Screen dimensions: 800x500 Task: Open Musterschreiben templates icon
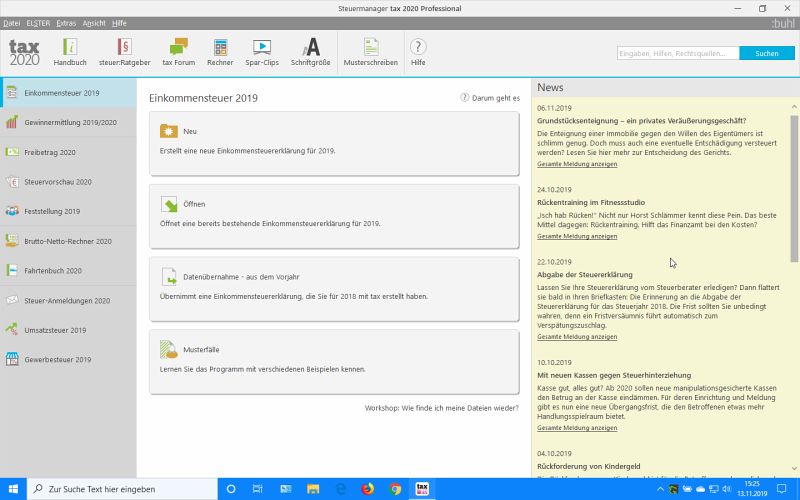370,51
